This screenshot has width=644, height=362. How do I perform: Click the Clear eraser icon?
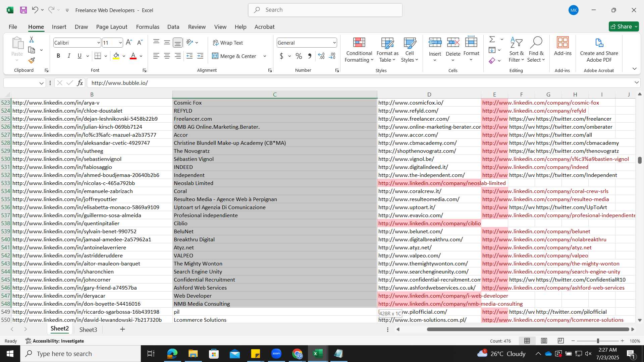tap(492, 61)
